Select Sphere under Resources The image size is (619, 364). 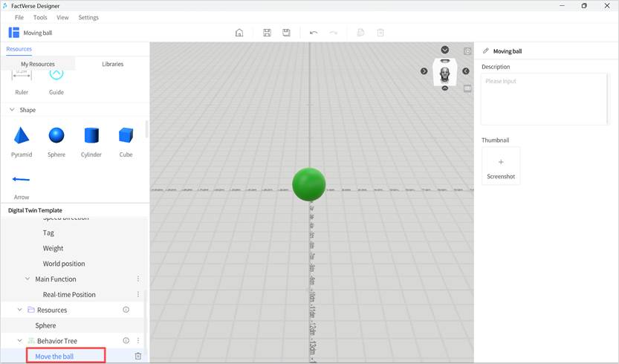pos(45,325)
